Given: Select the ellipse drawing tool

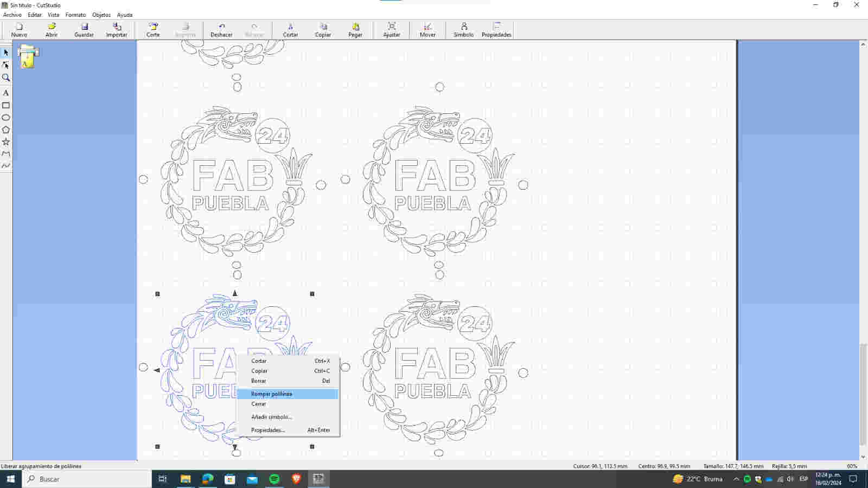Looking at the screenshot, I should (x=6, y=117).
